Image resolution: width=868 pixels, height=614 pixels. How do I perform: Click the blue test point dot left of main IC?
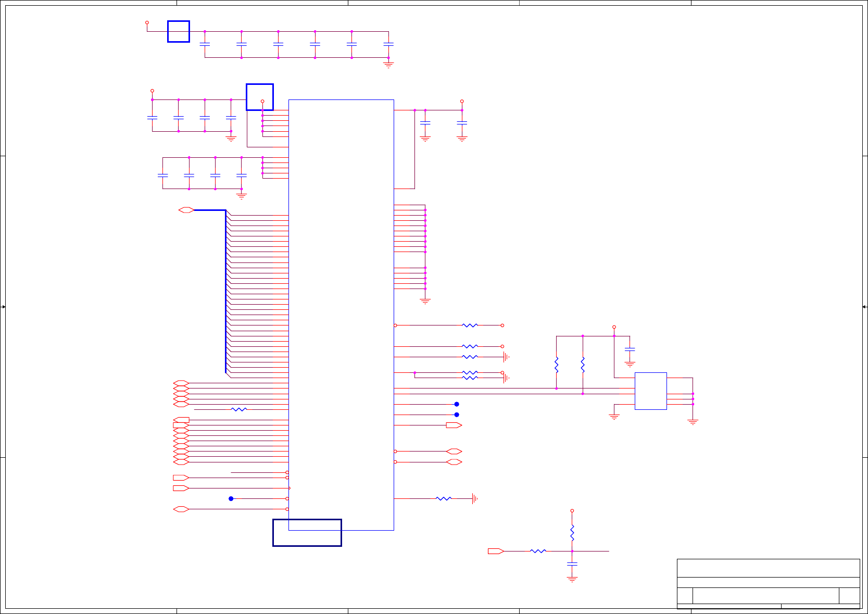click(231, 498)
